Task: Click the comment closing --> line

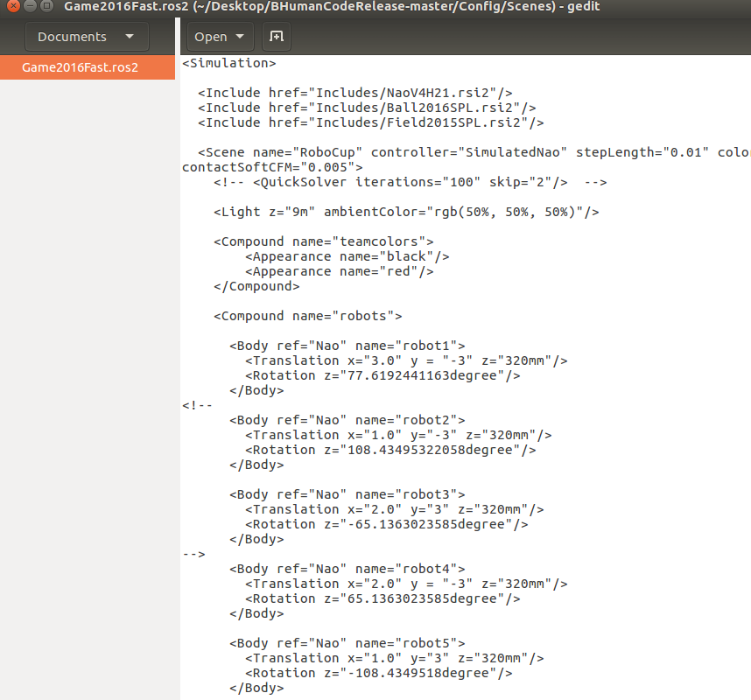Action: pos(193,554)
